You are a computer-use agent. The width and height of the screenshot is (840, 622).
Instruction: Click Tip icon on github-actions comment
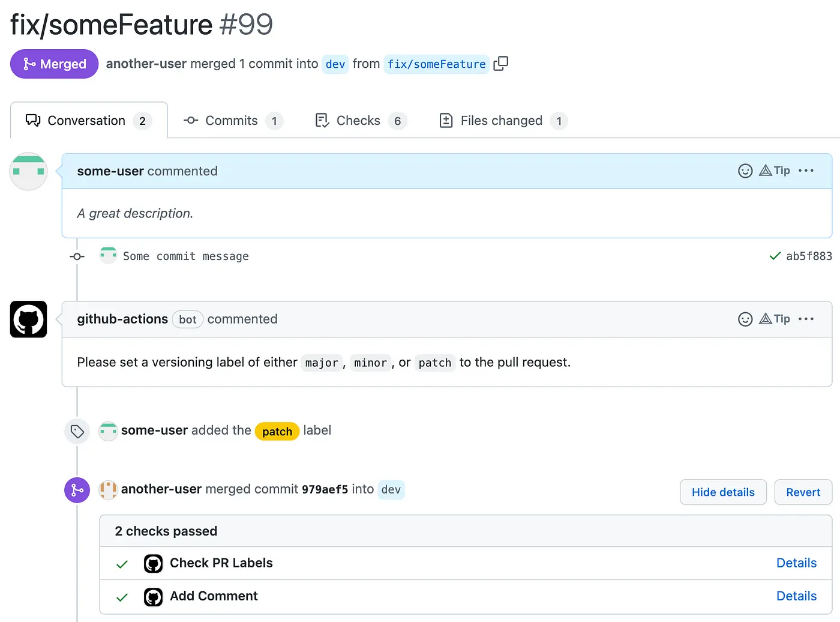pyautogui.click(x=774, y=319)
